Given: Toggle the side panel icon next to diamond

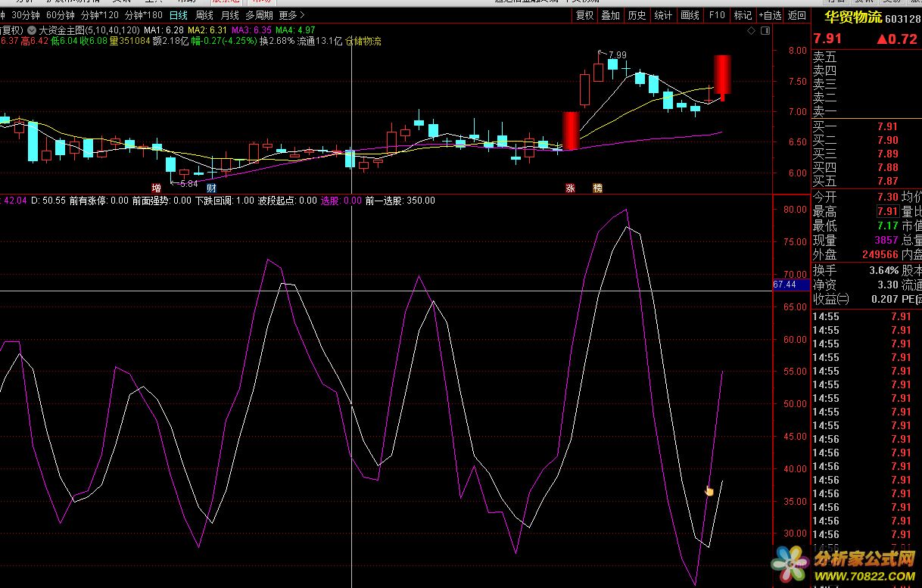Looking at the screenshot, I should [x=765, y=31].
